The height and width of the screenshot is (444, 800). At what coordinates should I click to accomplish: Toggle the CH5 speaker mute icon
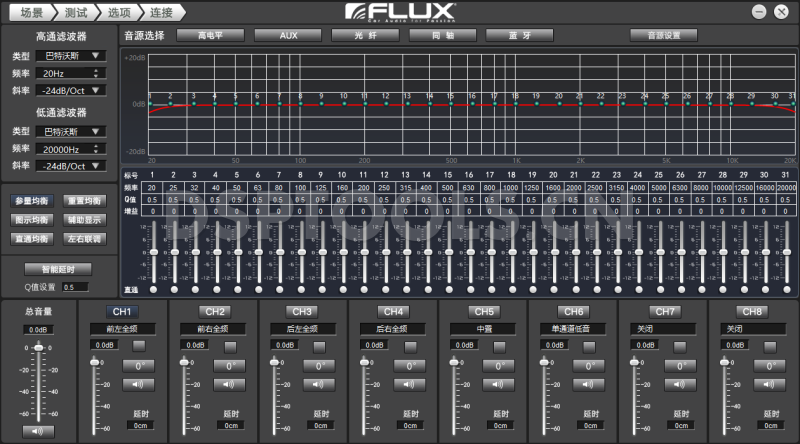500,384
